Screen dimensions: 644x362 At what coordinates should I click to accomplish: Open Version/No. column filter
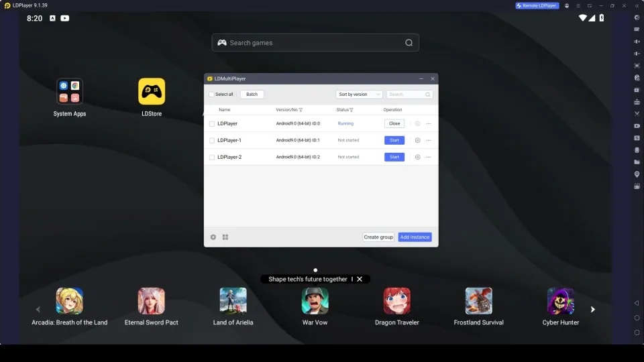(x=301, y=110)
